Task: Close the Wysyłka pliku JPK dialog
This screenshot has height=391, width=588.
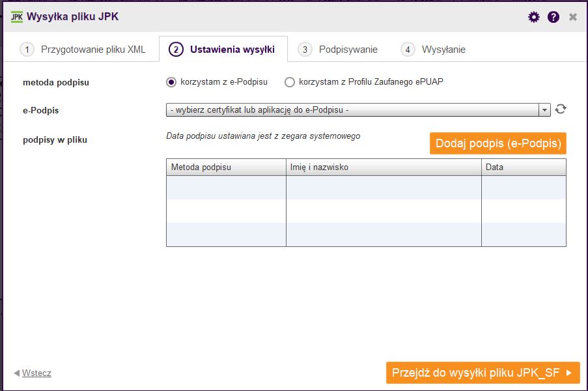Action: pyautogui.click(x=572, y=17)
